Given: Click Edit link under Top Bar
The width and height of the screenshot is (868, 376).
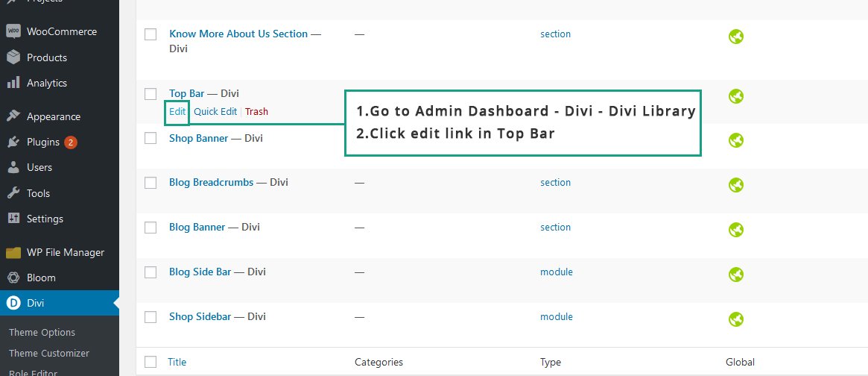Looking at the screenshot, I should click(177, 111).
